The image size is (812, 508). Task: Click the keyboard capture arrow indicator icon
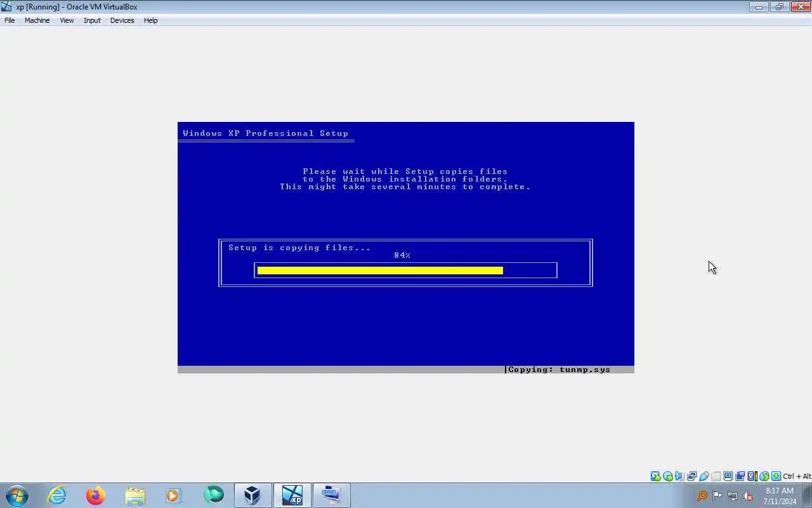coord(776,476)
